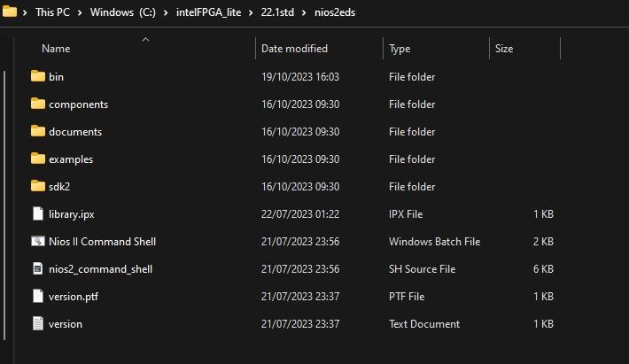Click the documents folder icon
Image resolution: width=629 pixels, height=364 pixels.
click(x=37, y=132)
